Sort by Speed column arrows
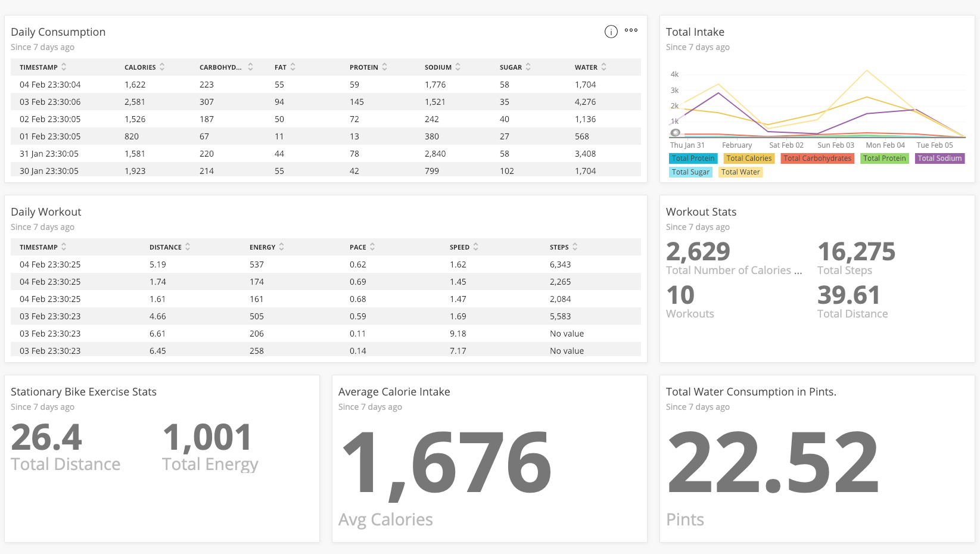 (475, 247)
